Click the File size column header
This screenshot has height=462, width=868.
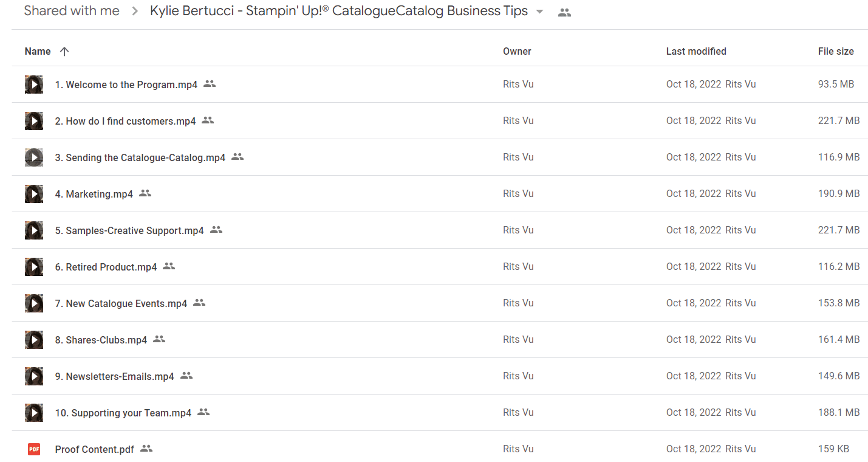pos(836,52)
